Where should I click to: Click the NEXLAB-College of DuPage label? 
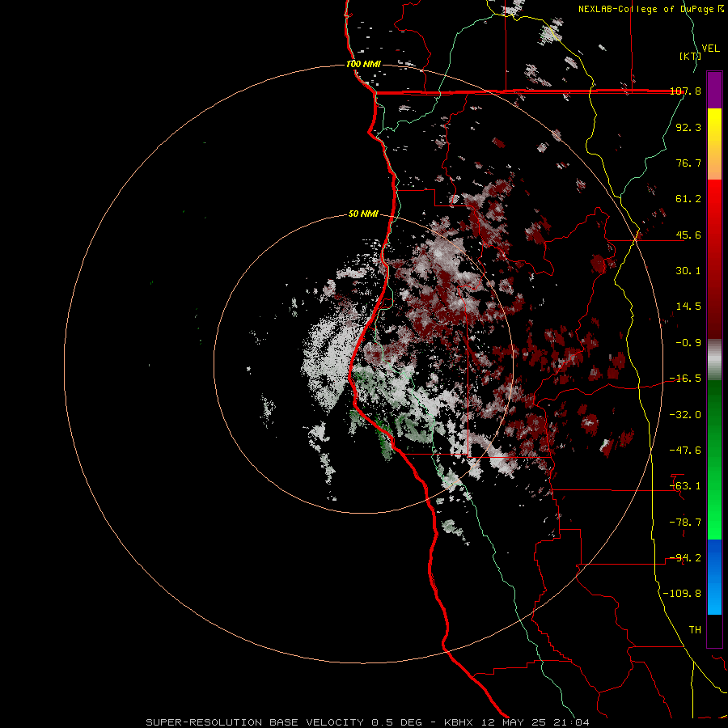pyautogui.click(x=651, y=9)
